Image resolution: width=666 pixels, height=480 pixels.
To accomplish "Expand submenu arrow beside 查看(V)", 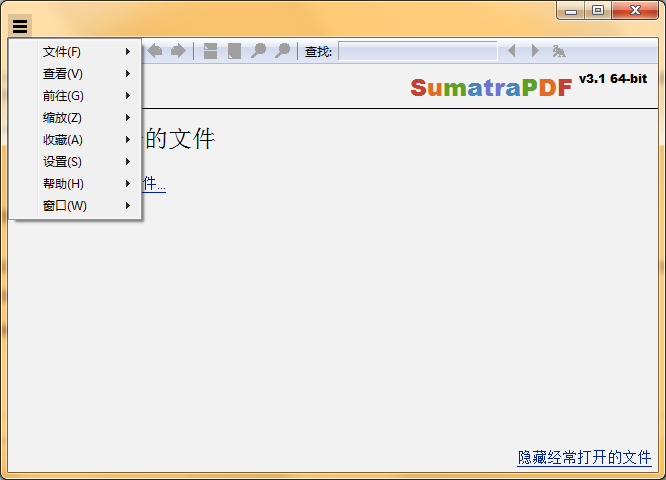I will [127, 74].
